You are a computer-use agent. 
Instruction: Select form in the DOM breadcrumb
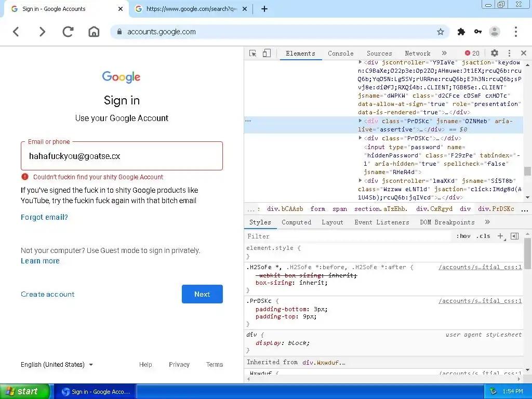318,209
